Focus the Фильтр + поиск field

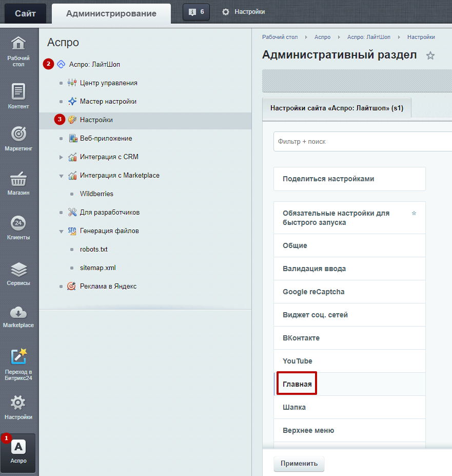click(x=363, y=141)
